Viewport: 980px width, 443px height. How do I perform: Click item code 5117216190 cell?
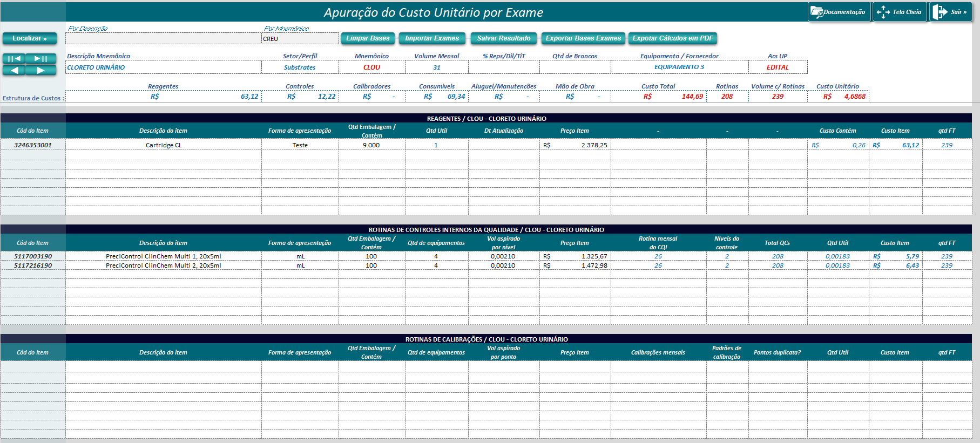pos(33,265)
